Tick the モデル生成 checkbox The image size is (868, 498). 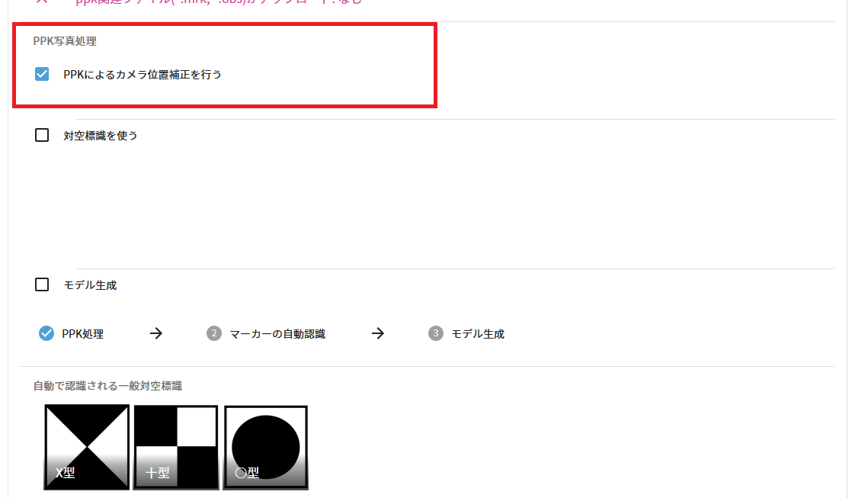click(42, 284)
